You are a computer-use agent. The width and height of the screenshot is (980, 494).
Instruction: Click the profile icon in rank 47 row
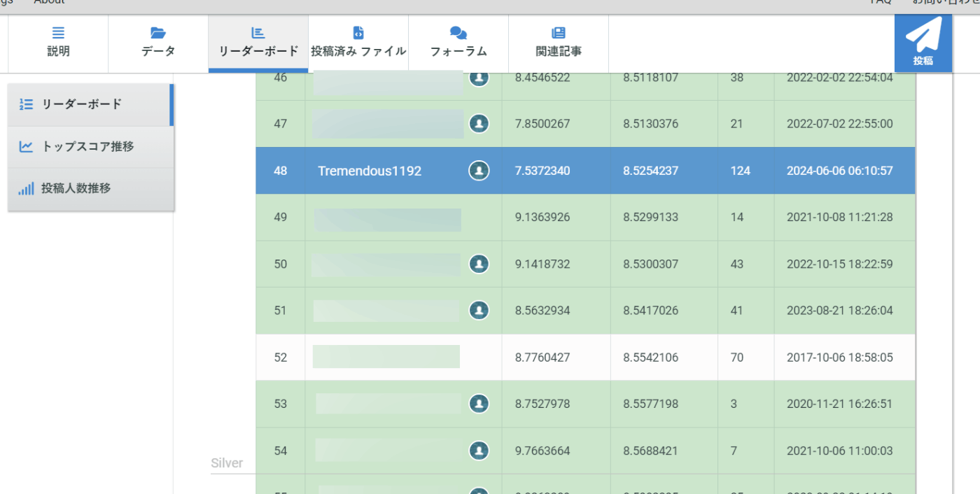click(x=479, y=124)
